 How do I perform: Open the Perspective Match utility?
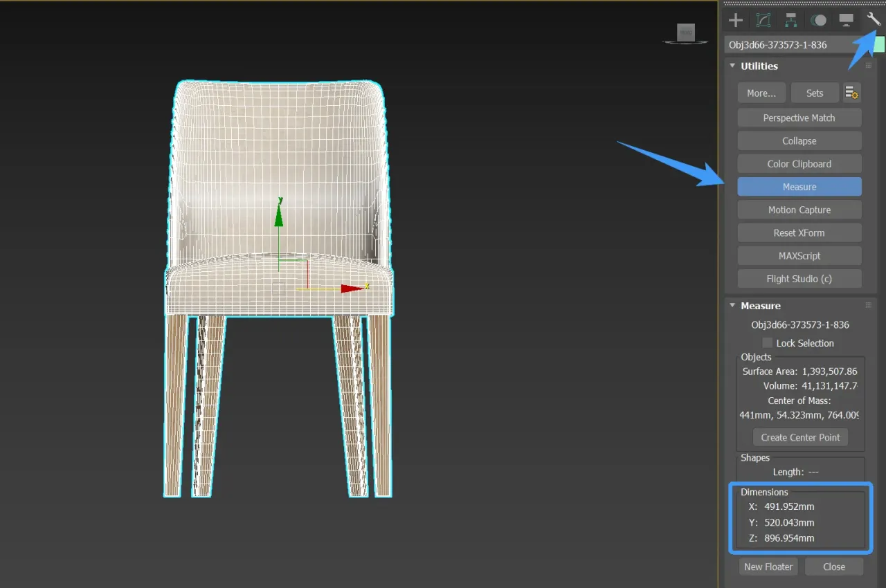click(x=799, y=118)
